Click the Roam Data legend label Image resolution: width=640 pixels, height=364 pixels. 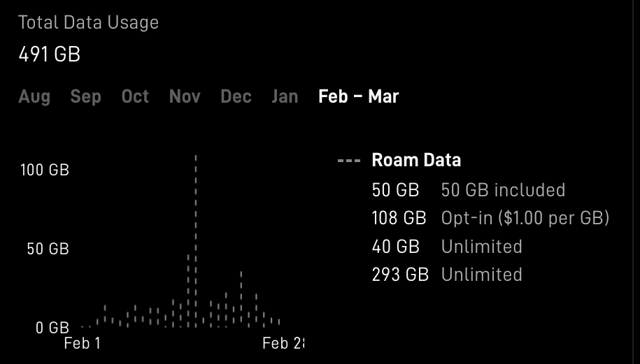[x=416, y=161]
